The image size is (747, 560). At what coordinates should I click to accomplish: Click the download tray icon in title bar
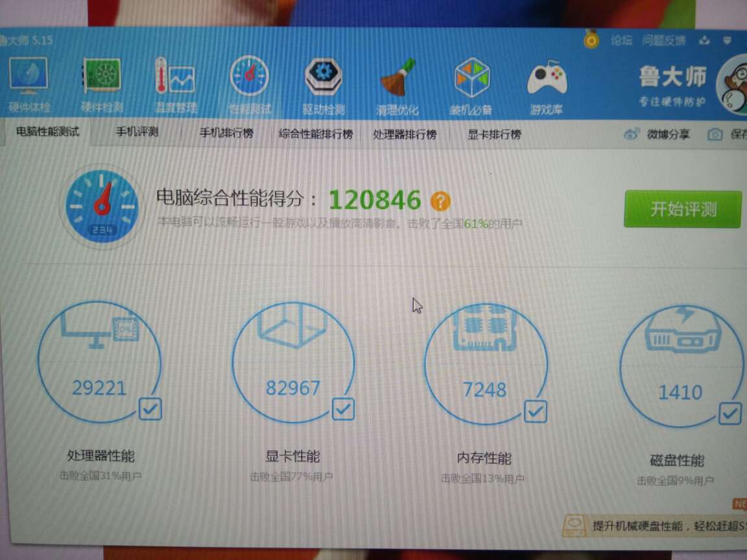[x=704, y=40]
